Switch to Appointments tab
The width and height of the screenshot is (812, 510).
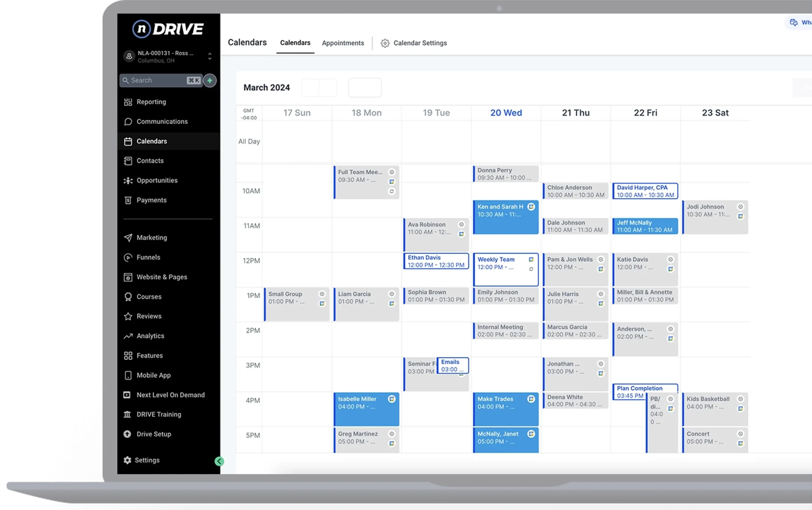(x=343, y=43)
